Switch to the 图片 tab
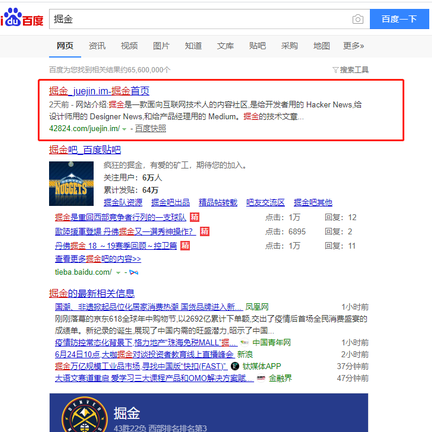432x432 pixels. click(x=161, y=46)
